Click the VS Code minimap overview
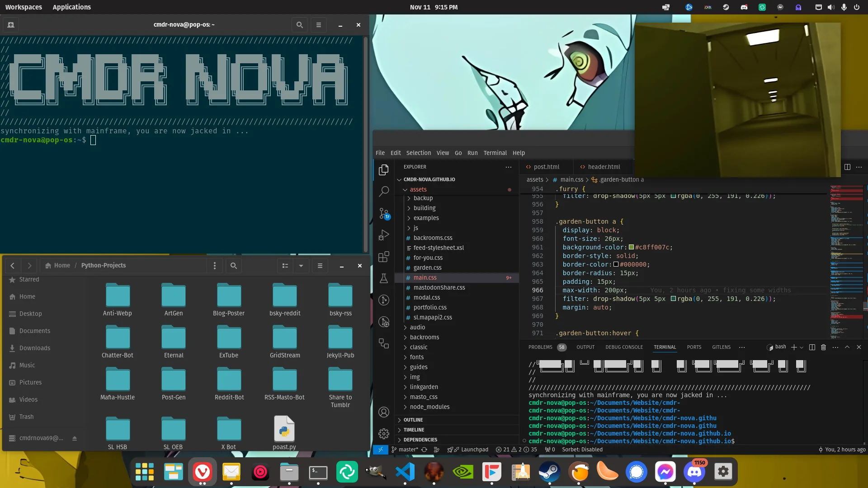Viewport: 868px width, 488px height. click(846, 261)
